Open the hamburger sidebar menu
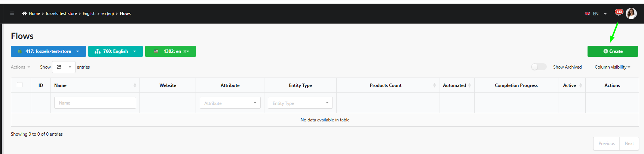 pyautogui.click(x=12, y=13)
